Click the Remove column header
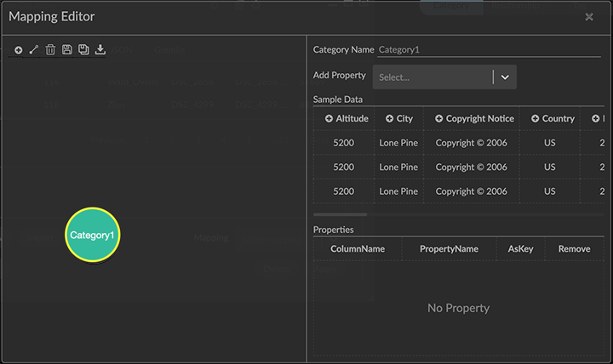613x364 pixels. (x=574, y=249)
